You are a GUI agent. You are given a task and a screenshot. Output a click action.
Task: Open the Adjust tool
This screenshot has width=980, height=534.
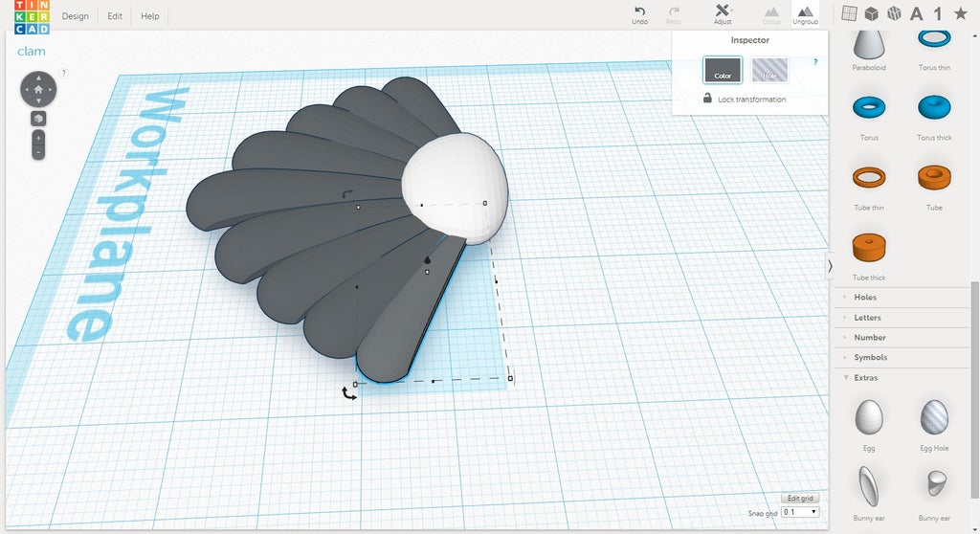click(723, 14)
